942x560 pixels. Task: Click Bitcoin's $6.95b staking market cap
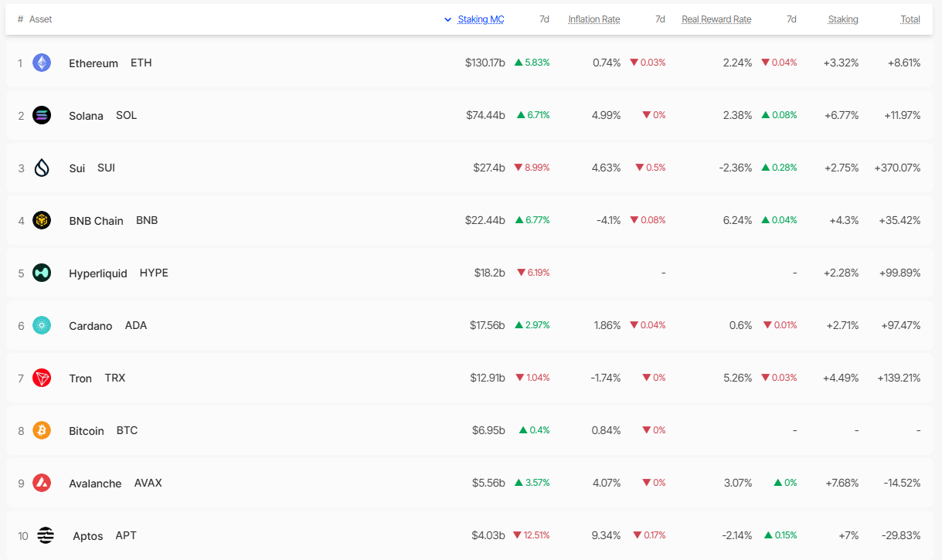coord(489,430)
